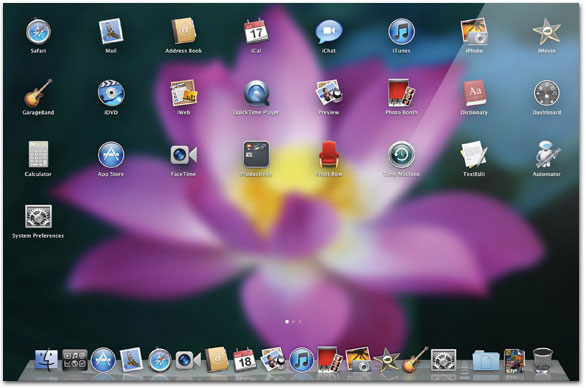The height and width of the screenshot is (388, 586).
Task: Click Finder icon in the Dock
Action: (x=46, y=360)
